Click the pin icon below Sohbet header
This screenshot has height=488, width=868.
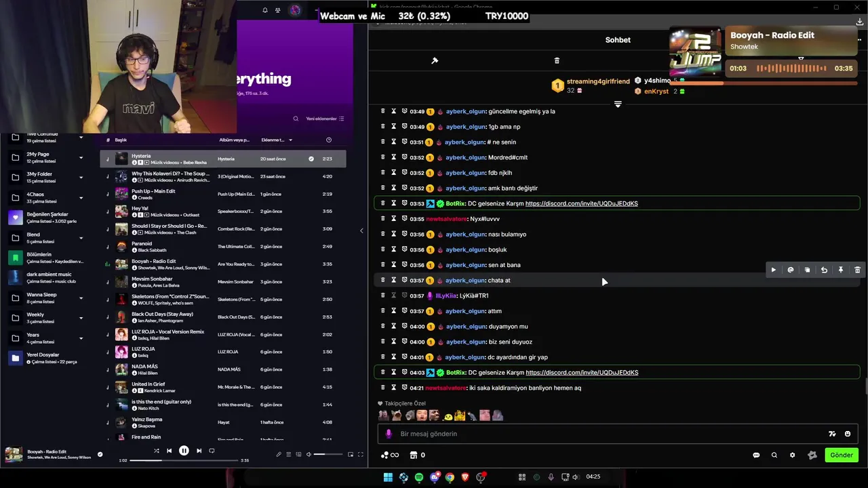click(x=435, y=60)
